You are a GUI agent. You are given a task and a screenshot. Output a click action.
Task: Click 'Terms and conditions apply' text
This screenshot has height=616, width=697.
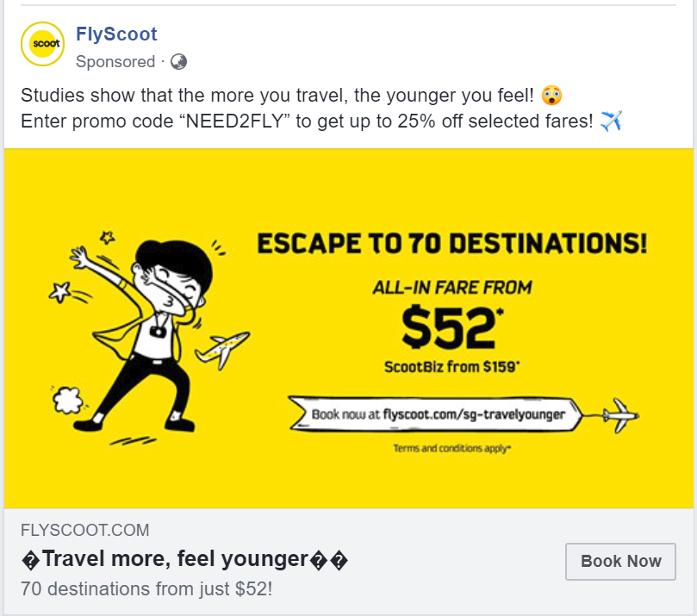(x=451, y=448)
